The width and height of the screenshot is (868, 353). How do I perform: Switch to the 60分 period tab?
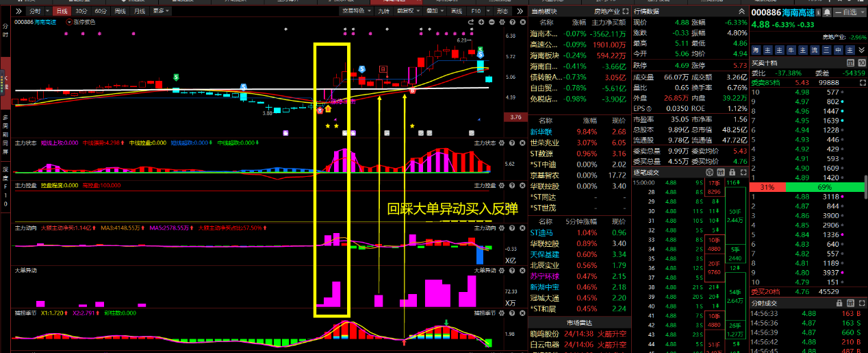pos(101,12)
